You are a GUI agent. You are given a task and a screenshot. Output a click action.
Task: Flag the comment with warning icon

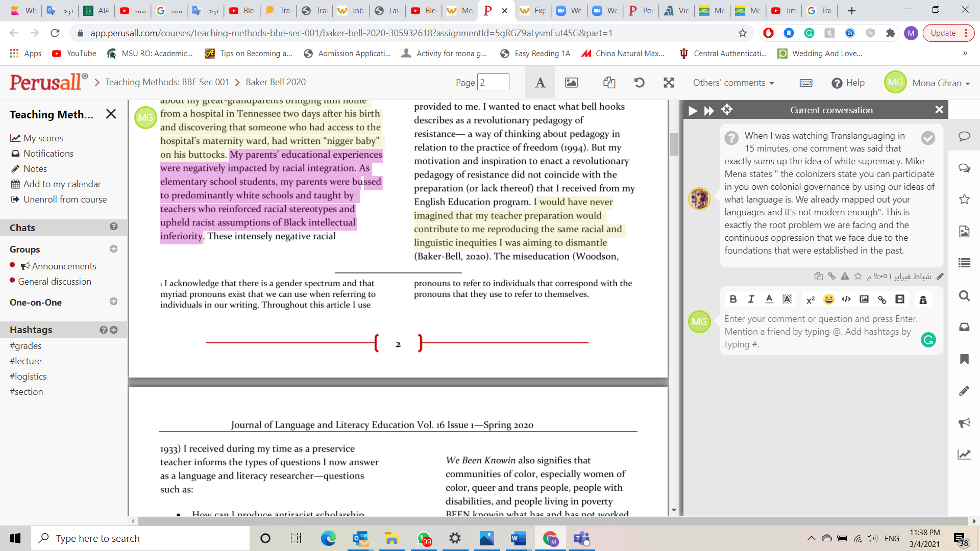point(845,276)
